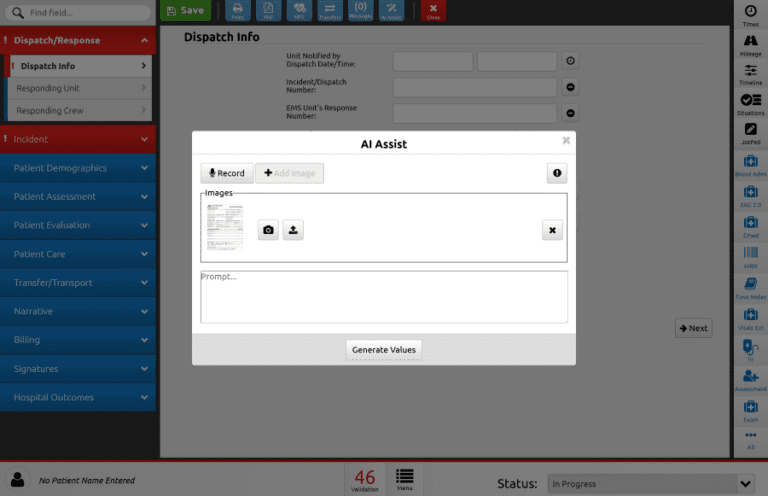Open the EKG 2.0 icon
Viewport: 768px width, 496px height.
click(750, 196)
